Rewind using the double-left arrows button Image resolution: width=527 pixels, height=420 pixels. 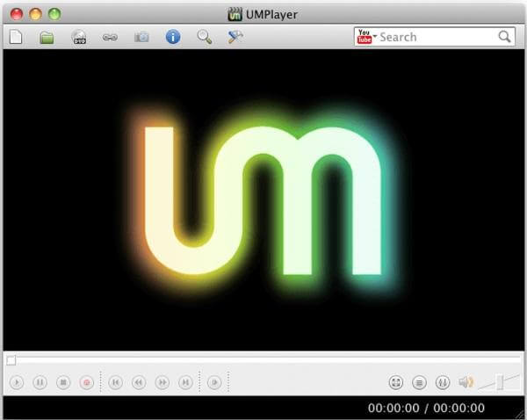(139, 382)
